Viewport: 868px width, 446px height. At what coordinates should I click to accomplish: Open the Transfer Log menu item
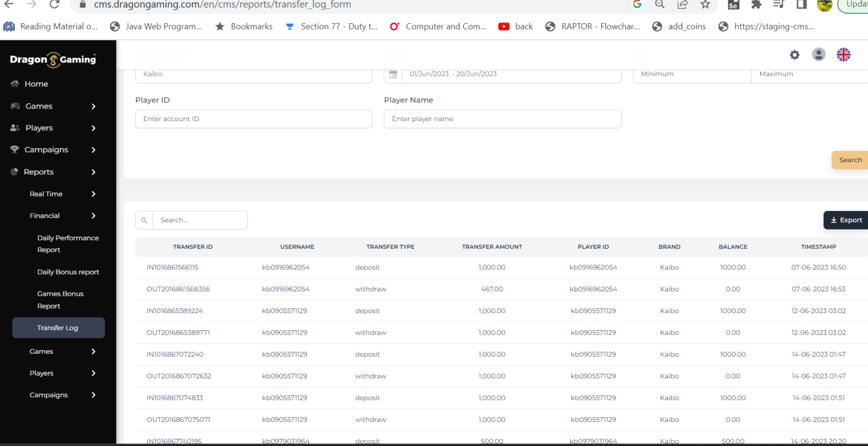tap(58, 327)
